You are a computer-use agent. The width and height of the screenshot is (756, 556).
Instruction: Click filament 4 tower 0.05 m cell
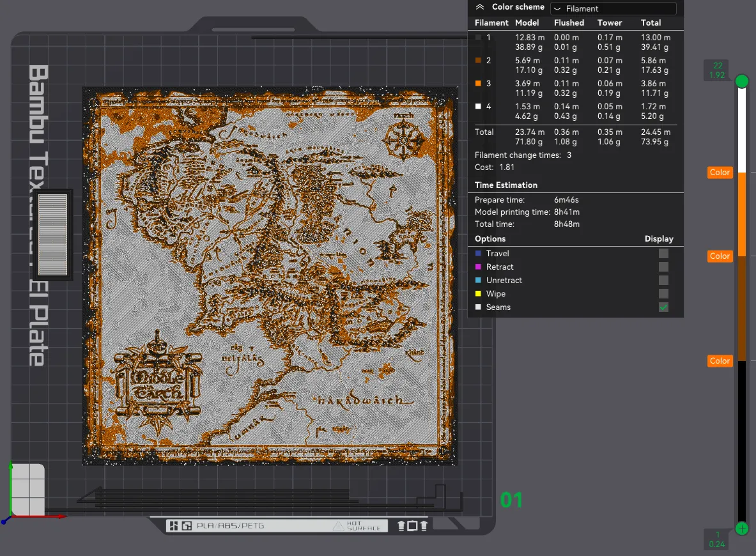click(610, 107)
